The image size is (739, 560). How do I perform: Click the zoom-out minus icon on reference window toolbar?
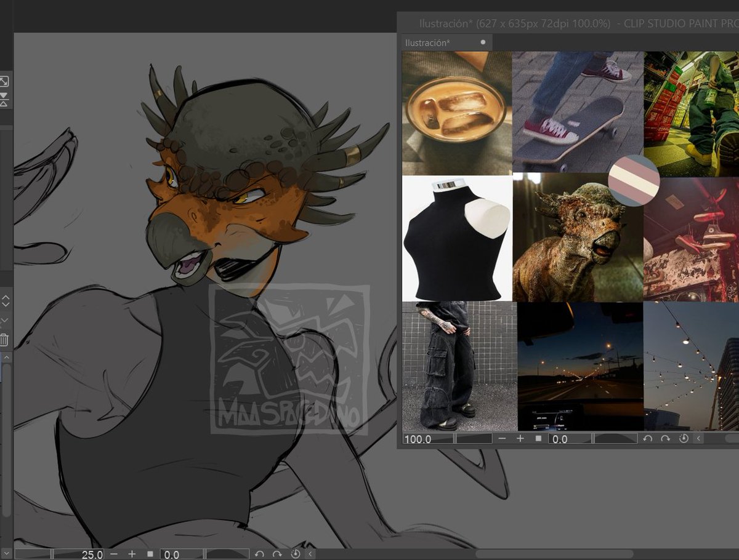[502, 439]
